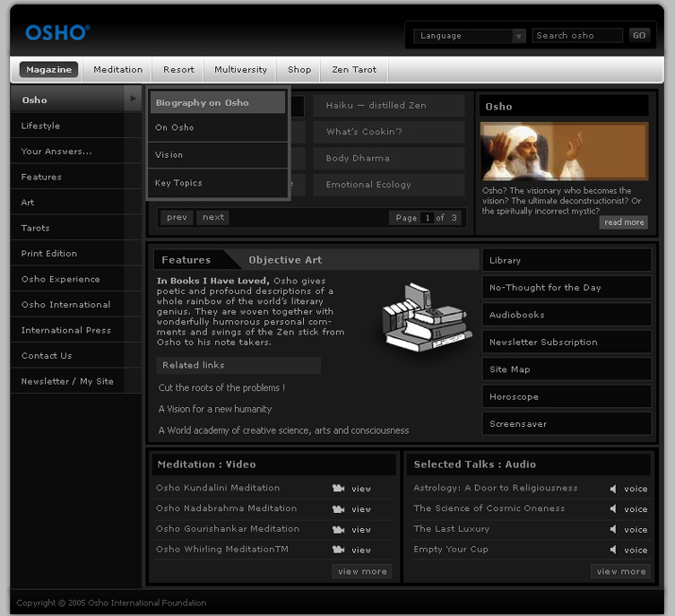This screenshot has height=616, width=675.
Task: Open Tarots in the sidebar
Action: (x=76, y=228)
